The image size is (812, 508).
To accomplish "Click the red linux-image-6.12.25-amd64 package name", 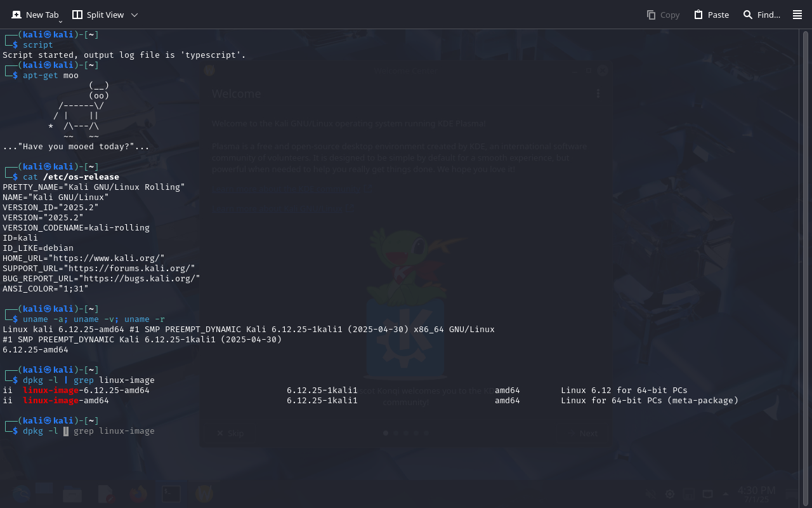I will click(86, 391).
